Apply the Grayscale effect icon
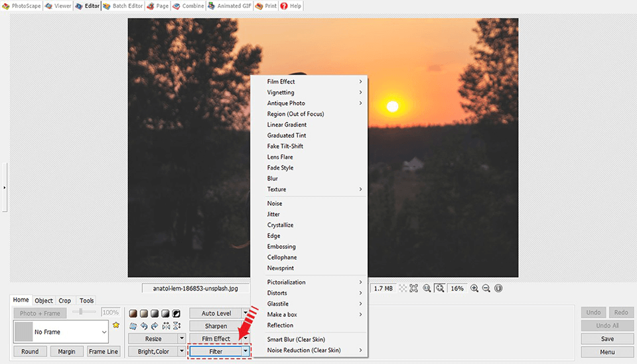 coord(155,314)
